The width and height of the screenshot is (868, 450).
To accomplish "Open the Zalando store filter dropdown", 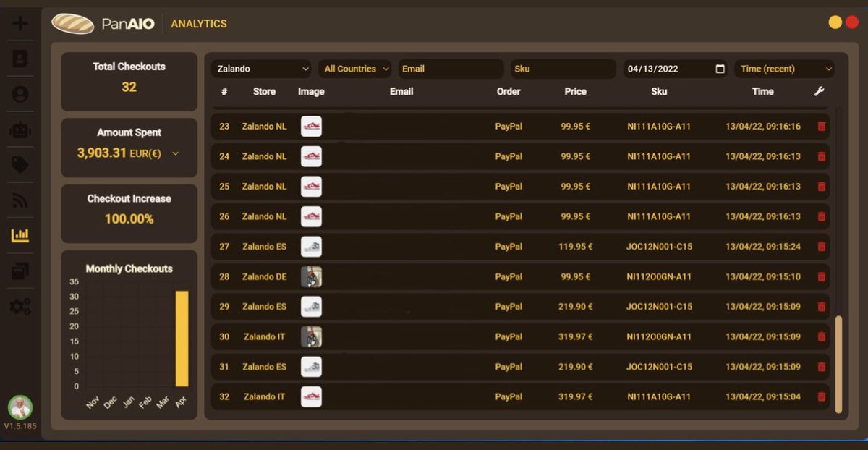I will click(x=261, y=69).
